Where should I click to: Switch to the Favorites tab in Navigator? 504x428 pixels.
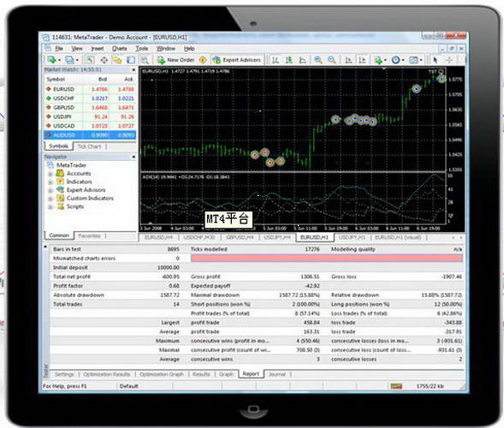point(89,235)
